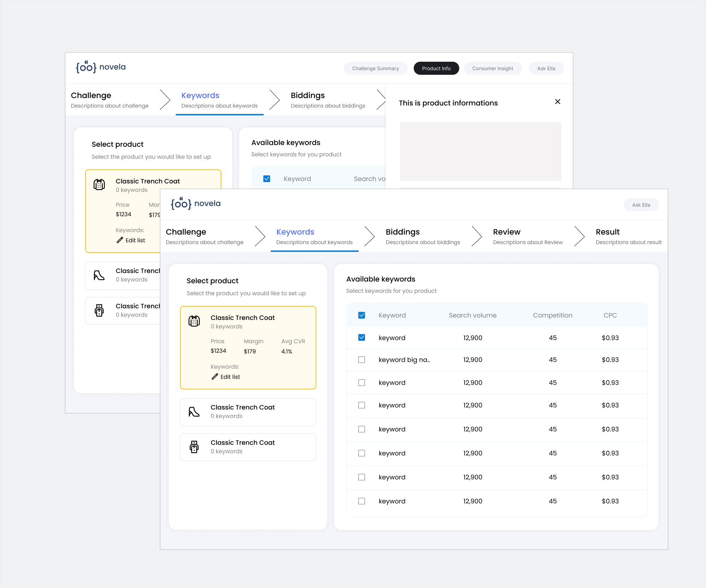Click the gray product image placeholder
This screenshot has height=588, width=706.
[x=480, y=151]
